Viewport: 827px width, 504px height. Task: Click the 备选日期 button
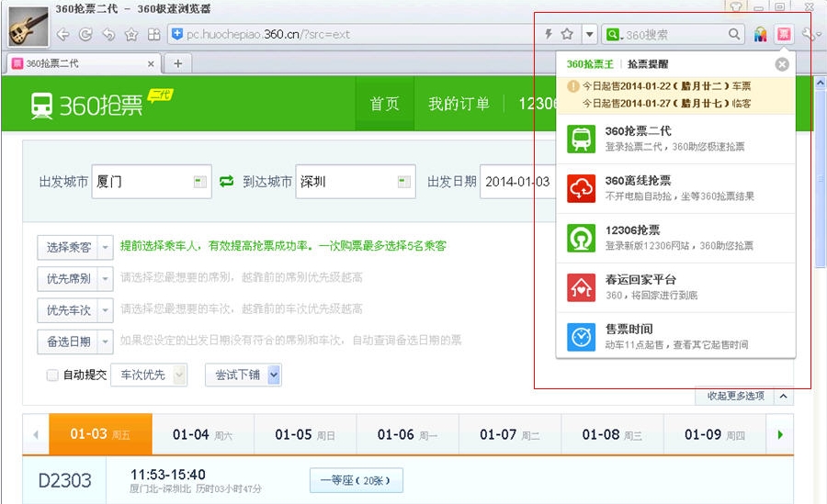click(68, 342)
